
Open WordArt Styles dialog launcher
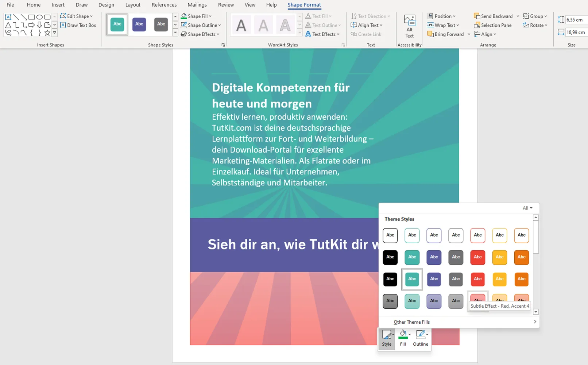(343, 45)
